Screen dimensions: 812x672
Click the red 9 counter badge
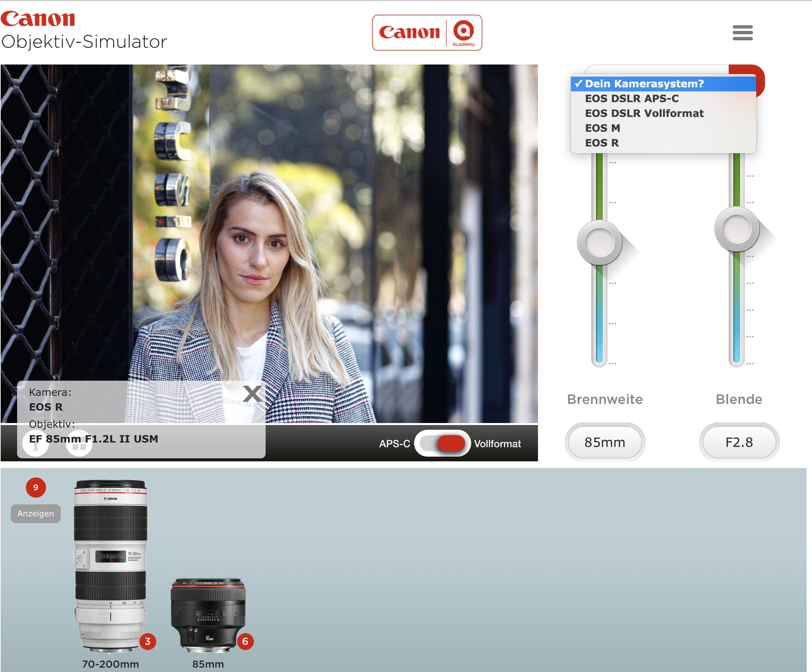pyautogui.click(x=36, y=487)
